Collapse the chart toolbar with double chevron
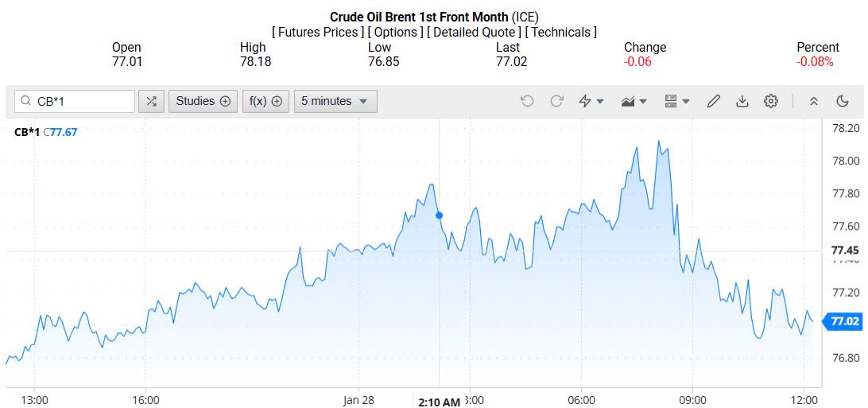The height and width of the screenshot is (408, 868). [x=813, y=101]
